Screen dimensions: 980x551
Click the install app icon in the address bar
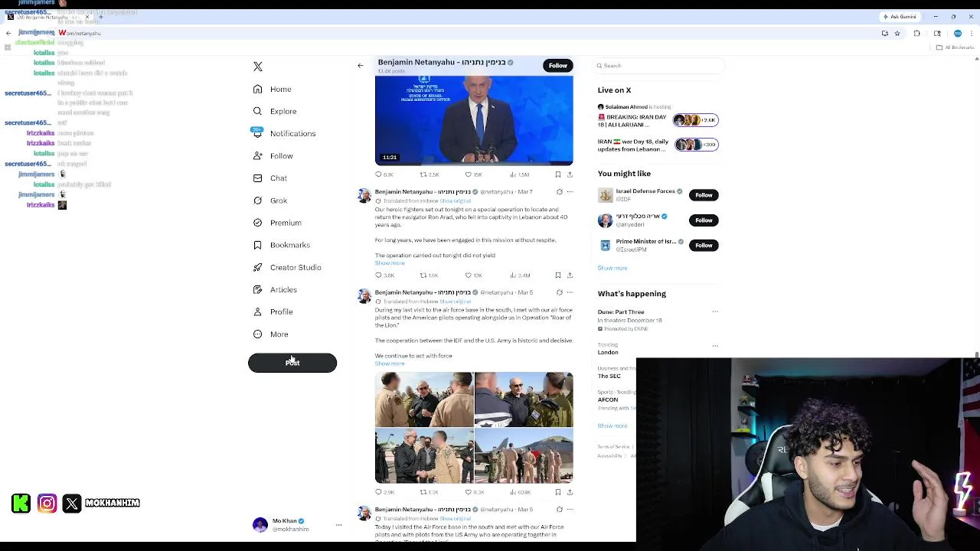(884, 34)
